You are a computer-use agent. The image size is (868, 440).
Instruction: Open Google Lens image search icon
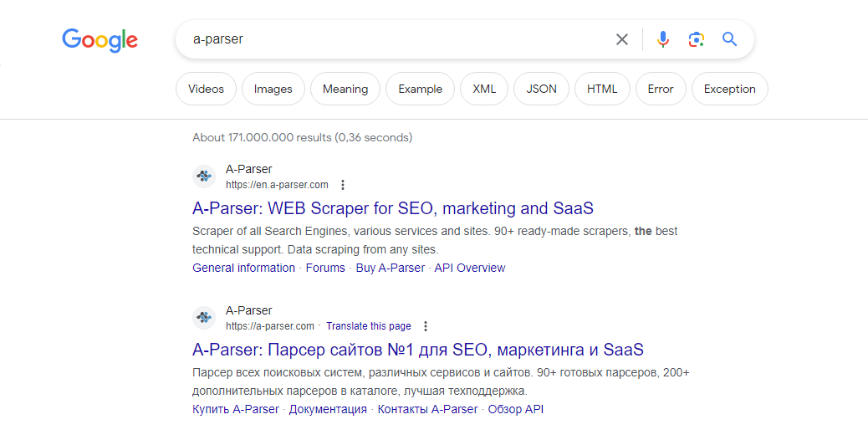point(697,39)
